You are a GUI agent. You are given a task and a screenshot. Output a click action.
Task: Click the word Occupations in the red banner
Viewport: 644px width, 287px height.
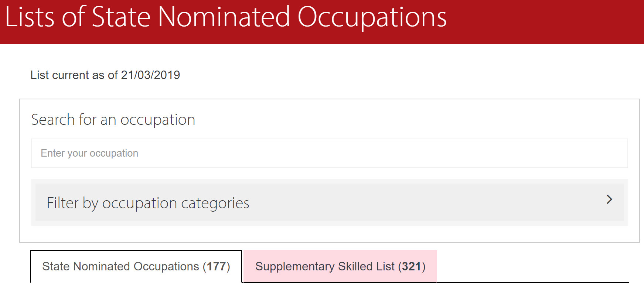point(372,17)
